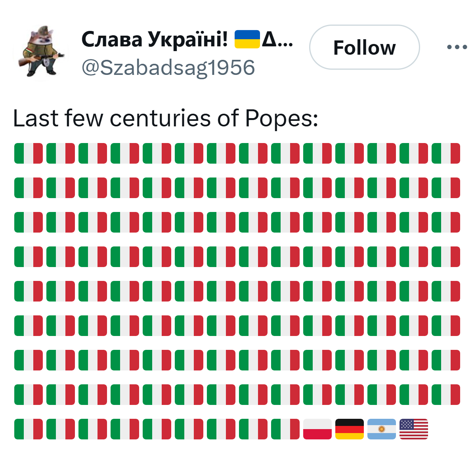Viewport: 476px width, 460px height.
Task: Click the last Italy flag in top row
Action: pos(446,153)
